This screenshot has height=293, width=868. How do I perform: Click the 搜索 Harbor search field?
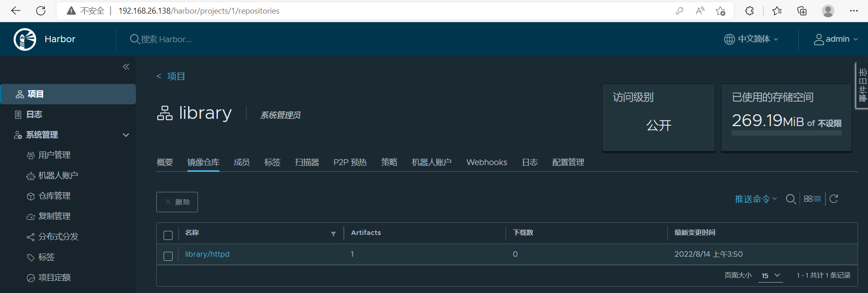(x=166, y=39)
